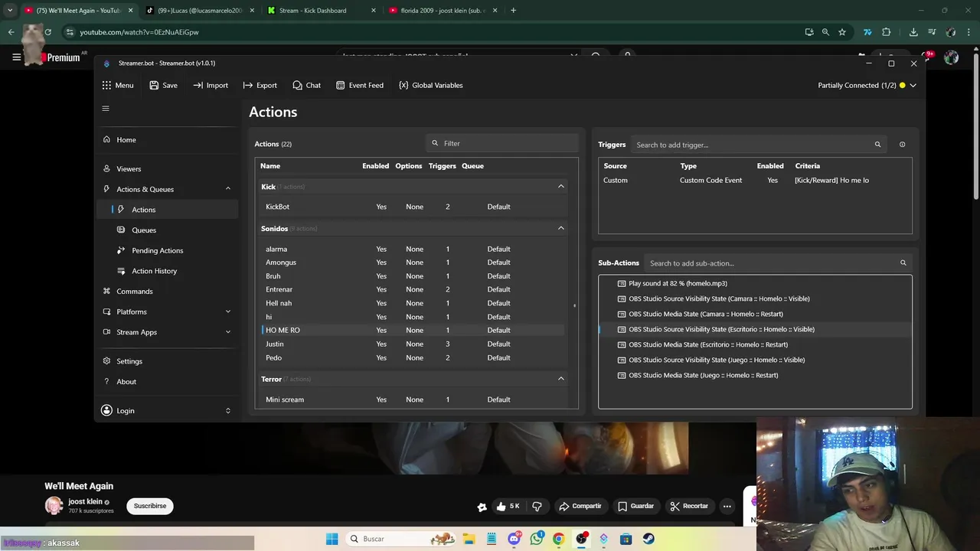Select Media State Escritorio Homelo Restart sub-action
Viewport: 980px width, 551px height.
click(x=755, y=344)
